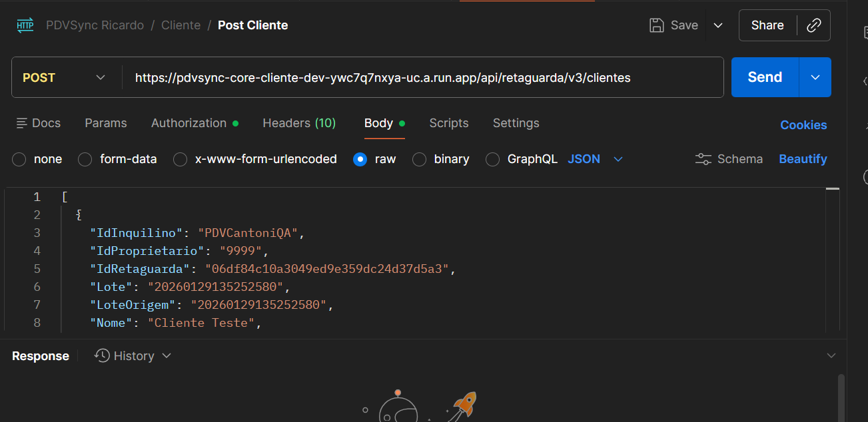Open the Schema panel icon
The image size is (868, 422).
click(703, 159)
